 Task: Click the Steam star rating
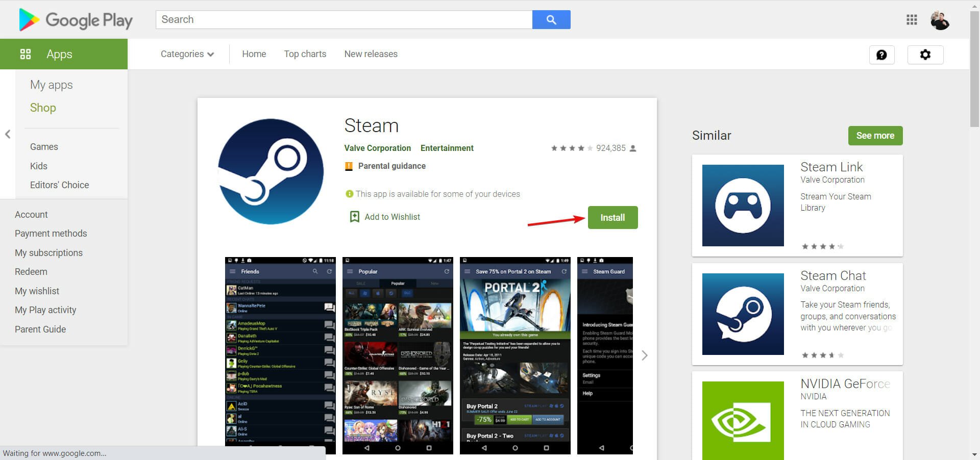point(572,148)
